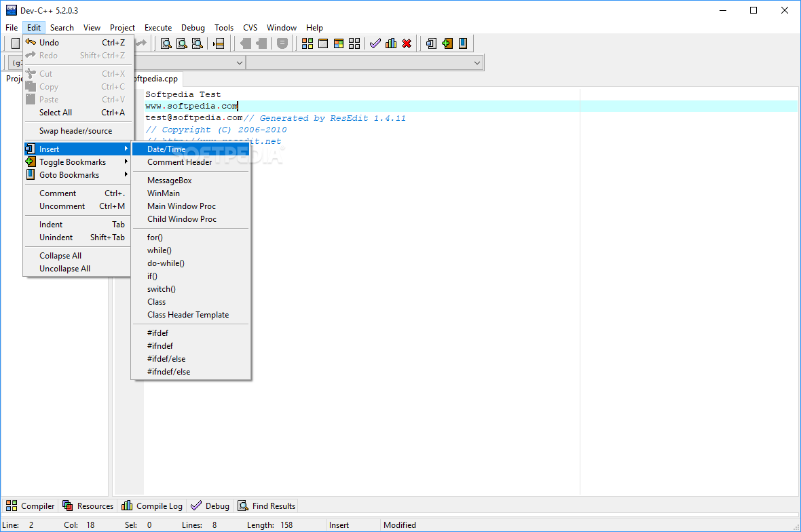Choose Uncollapse All

77,269
